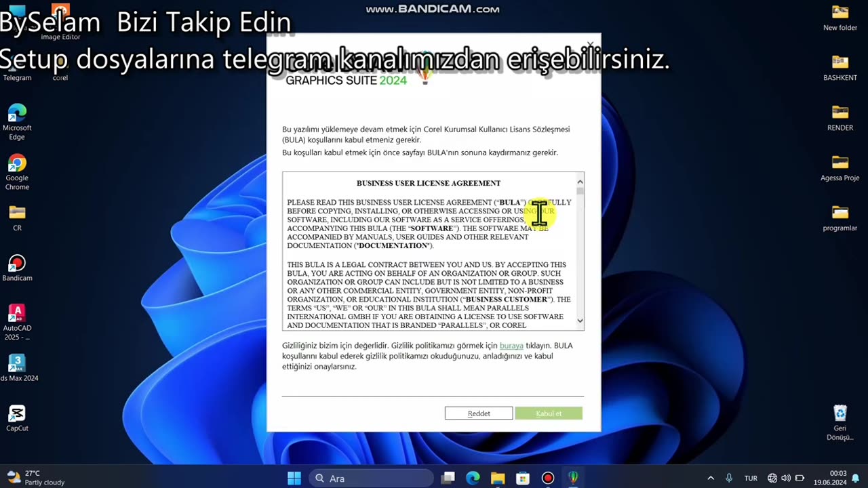The height and width of the screenshot is (488, 868).
Task: Open File Explorer from the taskbar
Action: coord(498,479)
